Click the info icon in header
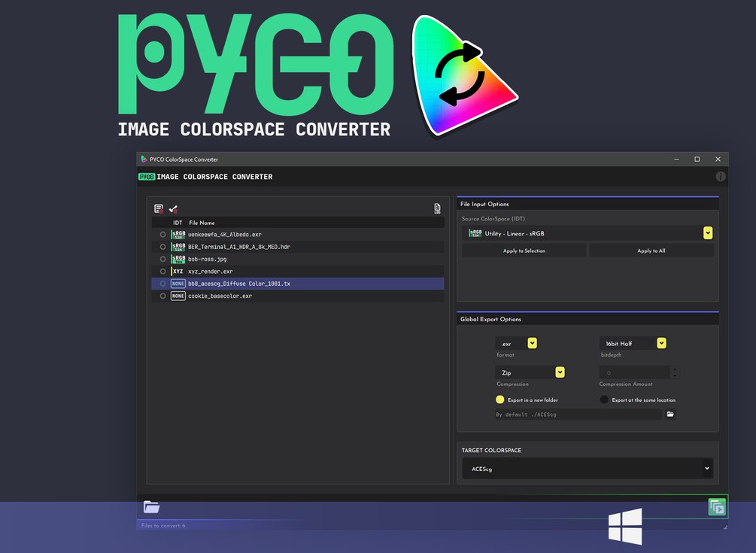 point(721,177)
